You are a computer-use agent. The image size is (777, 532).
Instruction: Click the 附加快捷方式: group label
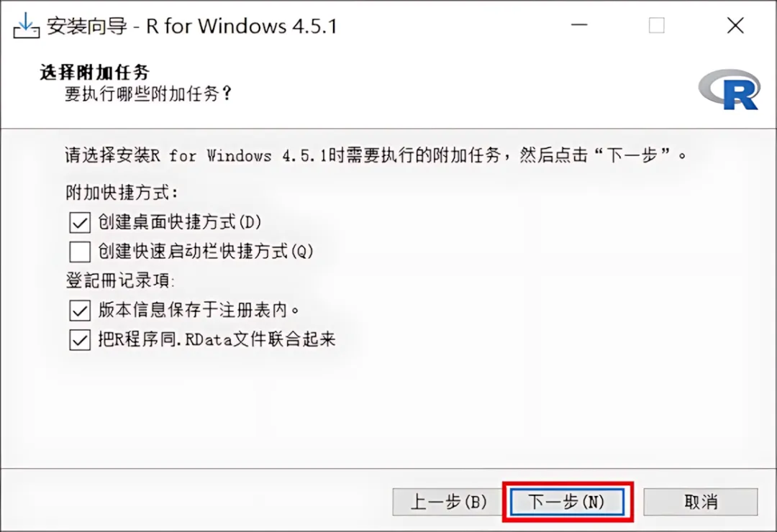coord(122,193)
